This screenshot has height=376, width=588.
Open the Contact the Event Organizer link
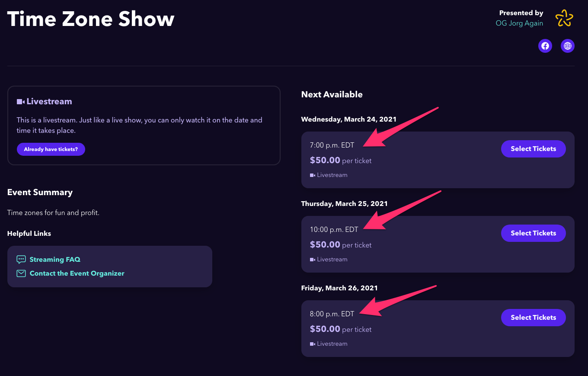(x=77, y=273)
